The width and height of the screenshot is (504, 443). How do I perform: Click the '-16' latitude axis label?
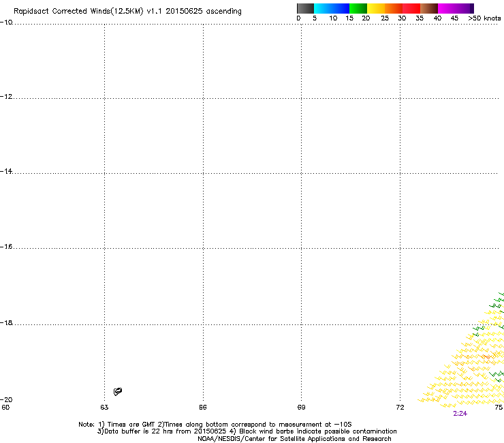pos(6,247)
